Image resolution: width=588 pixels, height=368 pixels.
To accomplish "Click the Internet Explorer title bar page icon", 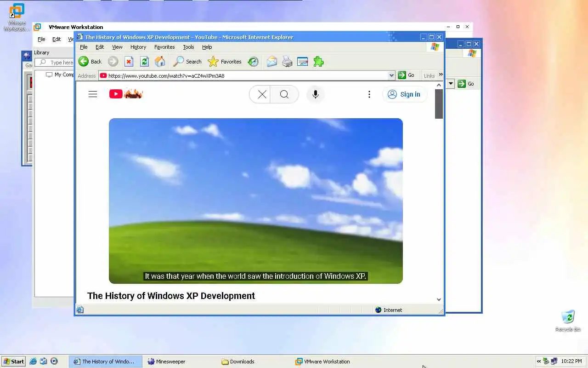I will (80, 37).
